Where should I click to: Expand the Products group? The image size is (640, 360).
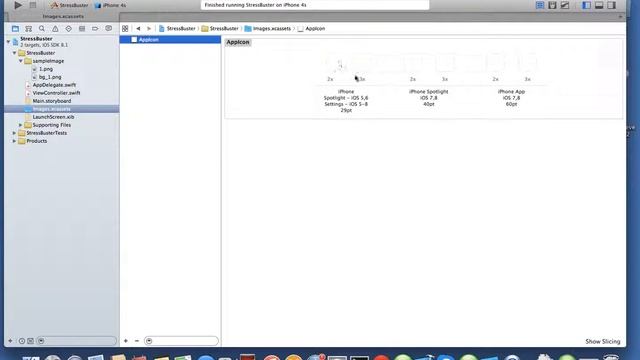pyautogui.click(x=15, y=141)
